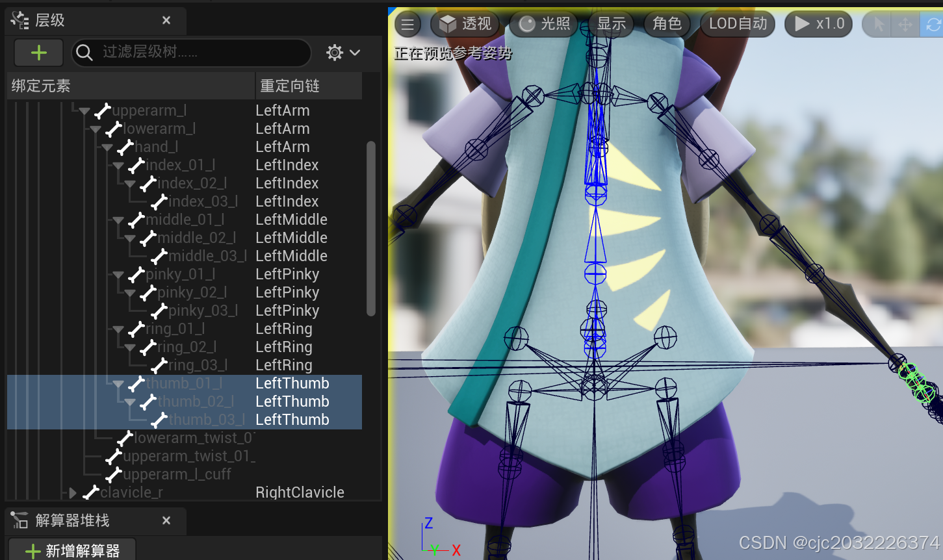
Task: Click the green plus add button in 层级 panel
Action: [x=38, y=53]
